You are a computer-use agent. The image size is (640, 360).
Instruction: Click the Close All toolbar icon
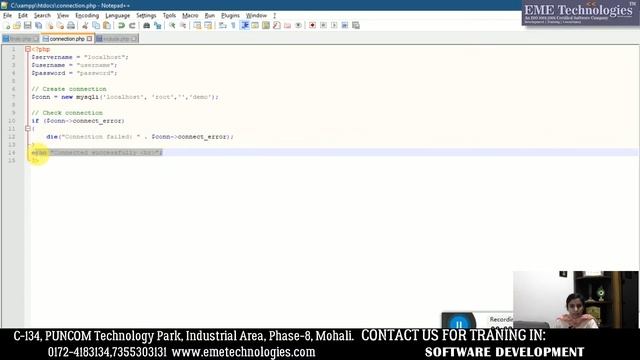60,25
